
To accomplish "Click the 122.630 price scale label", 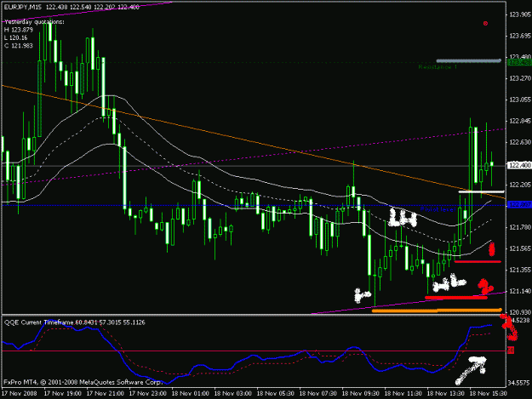I will tap(520, 142).
